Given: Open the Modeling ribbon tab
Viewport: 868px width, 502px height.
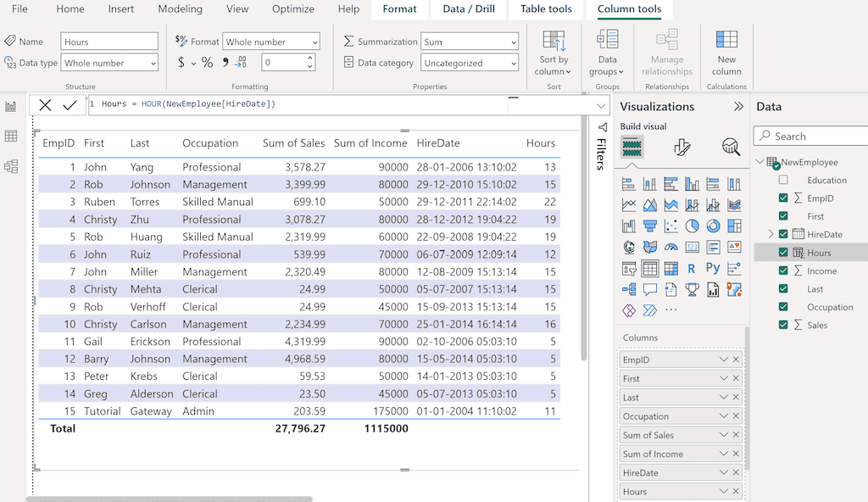Looking at the screenshot, I should (180, 9).
